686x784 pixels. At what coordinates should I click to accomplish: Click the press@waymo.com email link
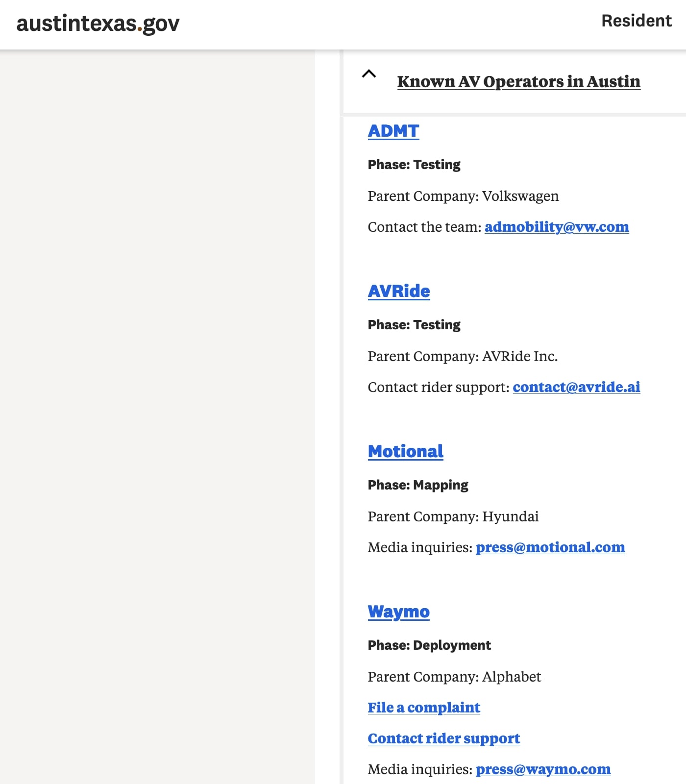[543, 769]
